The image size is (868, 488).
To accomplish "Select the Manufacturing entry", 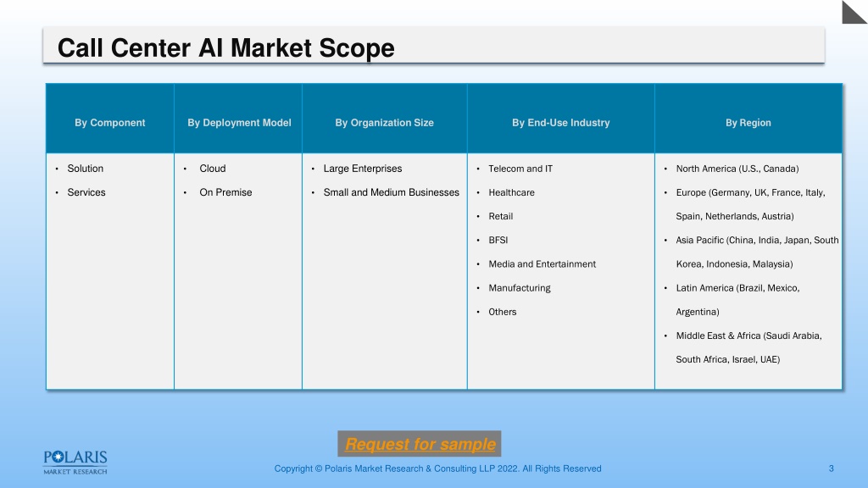I will (x=520, y=288).
